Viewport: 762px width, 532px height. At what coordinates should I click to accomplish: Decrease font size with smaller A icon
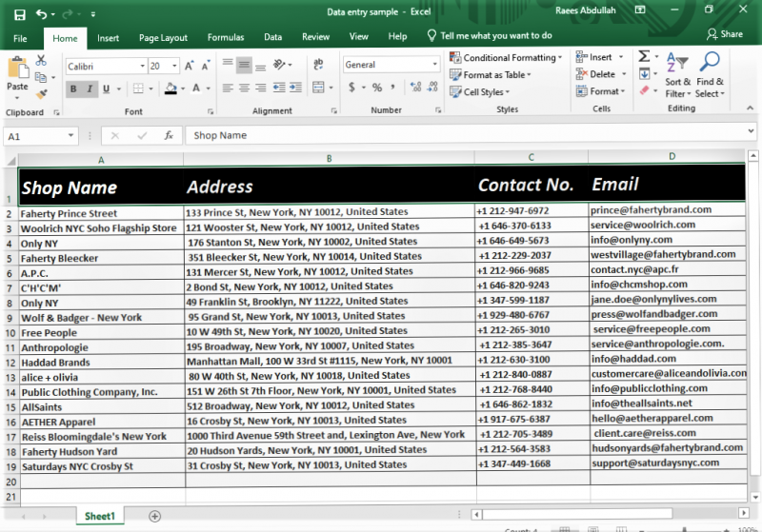coord(206,66)
